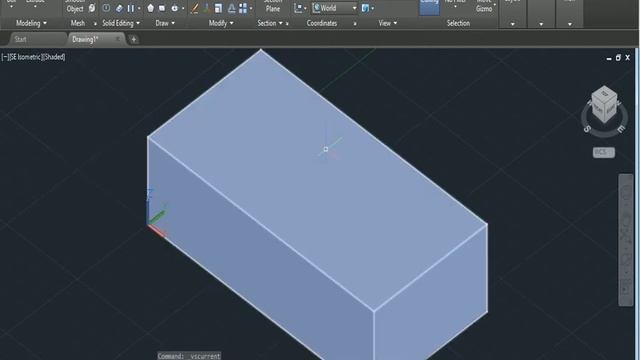640x360 pixels.
Task: Click the rectangle draw icon
Action: point(162,8)
